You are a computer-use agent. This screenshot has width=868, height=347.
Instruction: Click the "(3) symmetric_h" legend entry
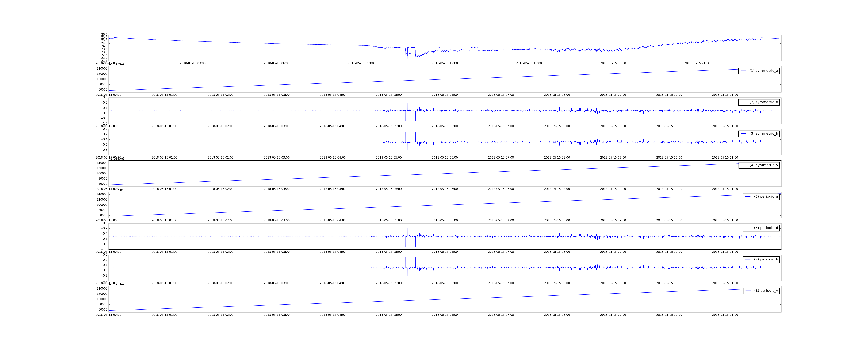click(x=759, y=134)
